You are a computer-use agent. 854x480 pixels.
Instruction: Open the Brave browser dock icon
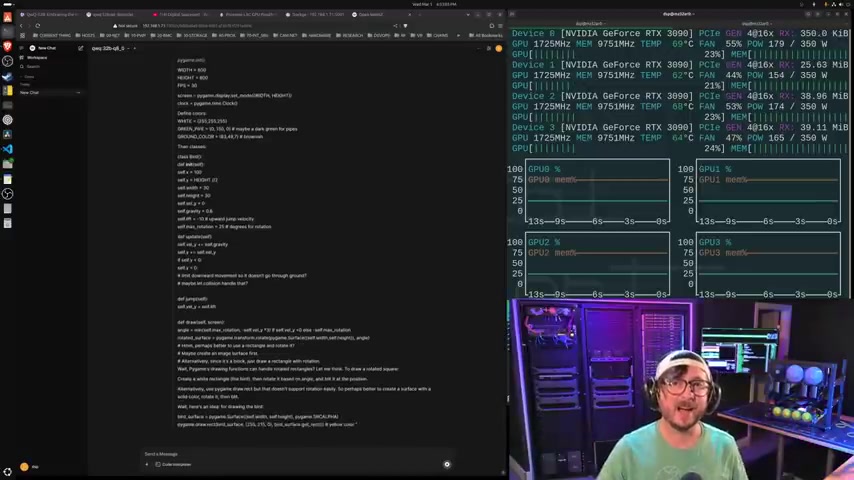[8, 46]
